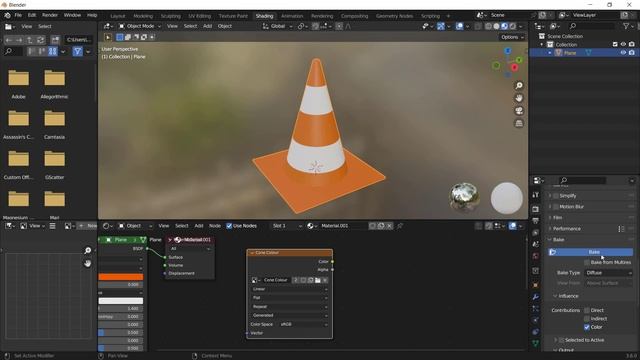640x360 pixels.
Task: Open the Slot 1 material slot dropdown
Action: pyautogui.click(x=287, y=226)
